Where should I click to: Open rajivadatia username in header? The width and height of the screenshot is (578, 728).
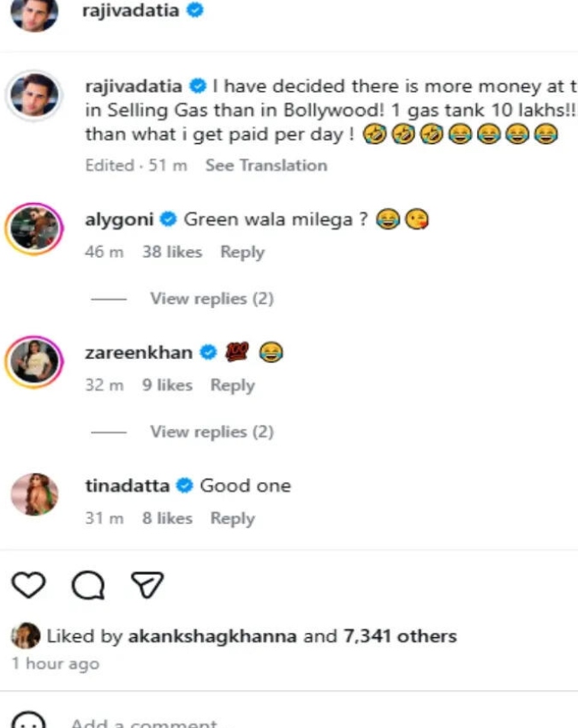(x=130, y=11)
